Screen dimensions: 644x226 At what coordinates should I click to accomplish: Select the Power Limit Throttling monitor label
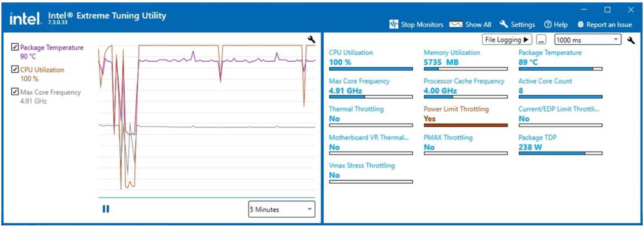tap(456, 109)
